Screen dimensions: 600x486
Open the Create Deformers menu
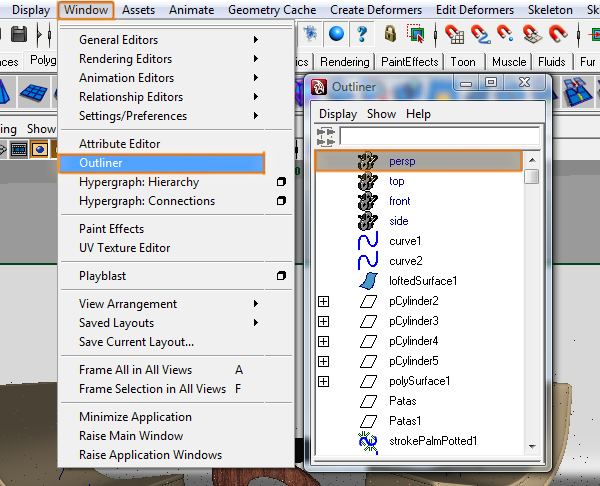(x=376, y=10)
